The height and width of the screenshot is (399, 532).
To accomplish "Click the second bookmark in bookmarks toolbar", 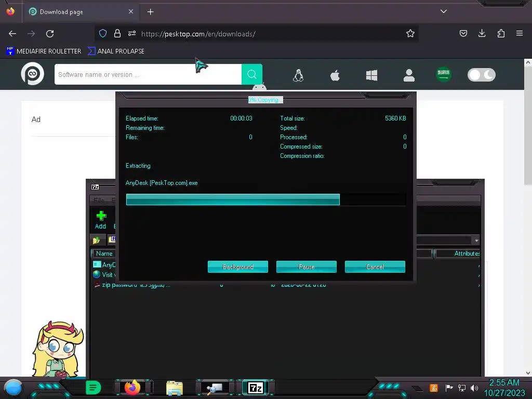I will point(116,51).
